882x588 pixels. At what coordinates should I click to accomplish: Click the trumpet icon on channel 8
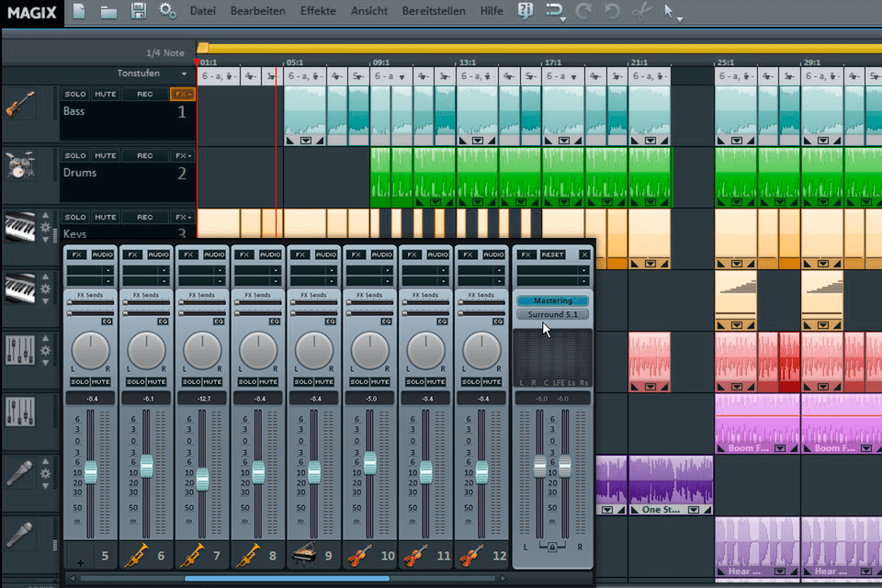248,555
